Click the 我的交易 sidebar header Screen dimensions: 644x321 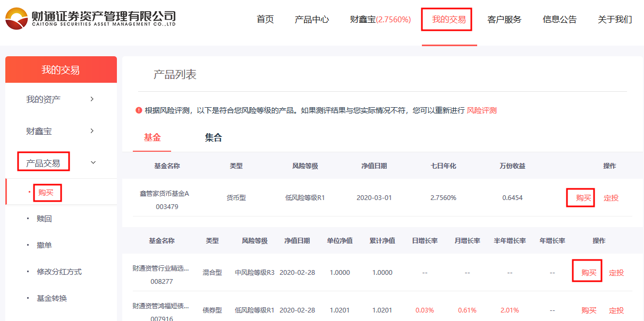coord(61,70)
